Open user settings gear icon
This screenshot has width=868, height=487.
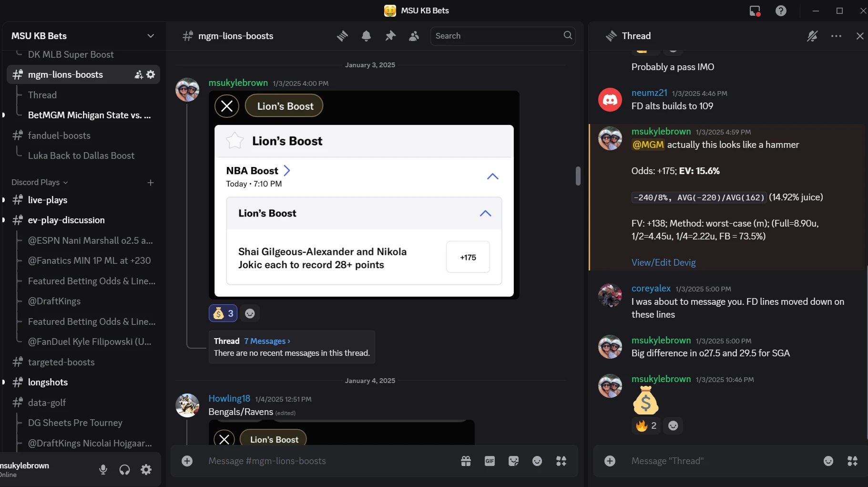tap(146, 469)
